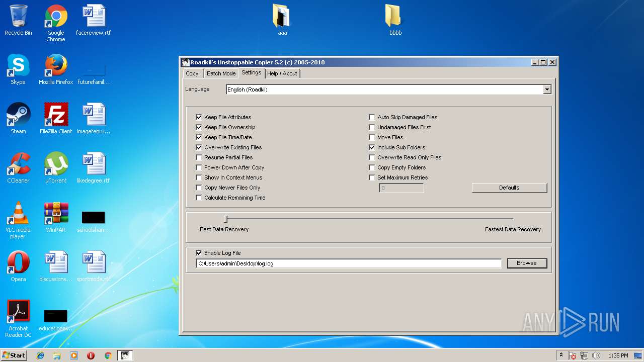
Task: Open the Steam desktop shortcut
Action: (18, 119)
